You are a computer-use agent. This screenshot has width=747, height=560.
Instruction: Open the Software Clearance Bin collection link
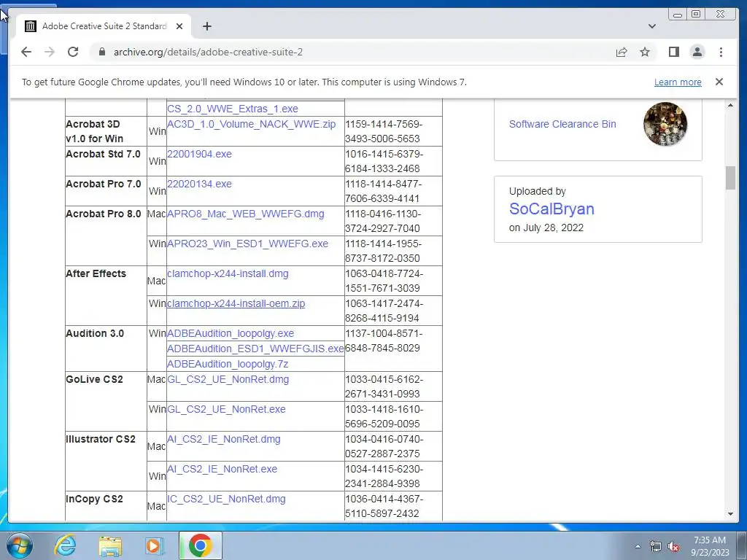click(562, 124)
